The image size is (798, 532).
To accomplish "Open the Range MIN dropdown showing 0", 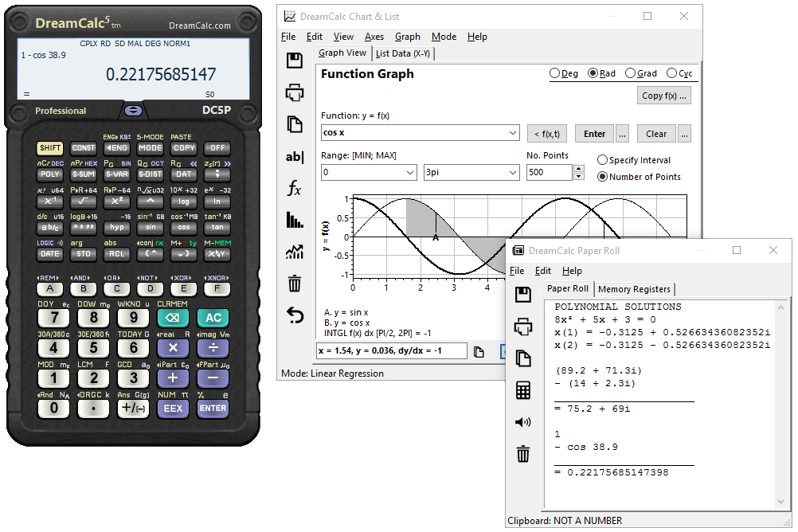I will [410, 173].
